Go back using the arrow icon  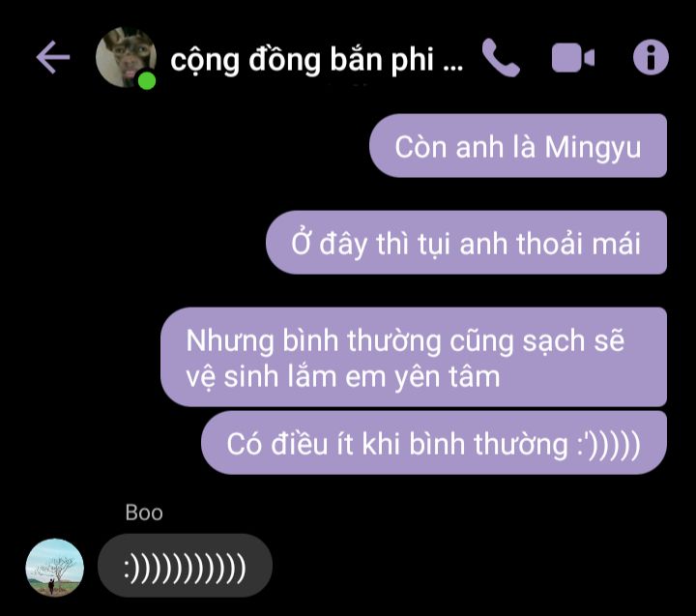tap(53, 57)
